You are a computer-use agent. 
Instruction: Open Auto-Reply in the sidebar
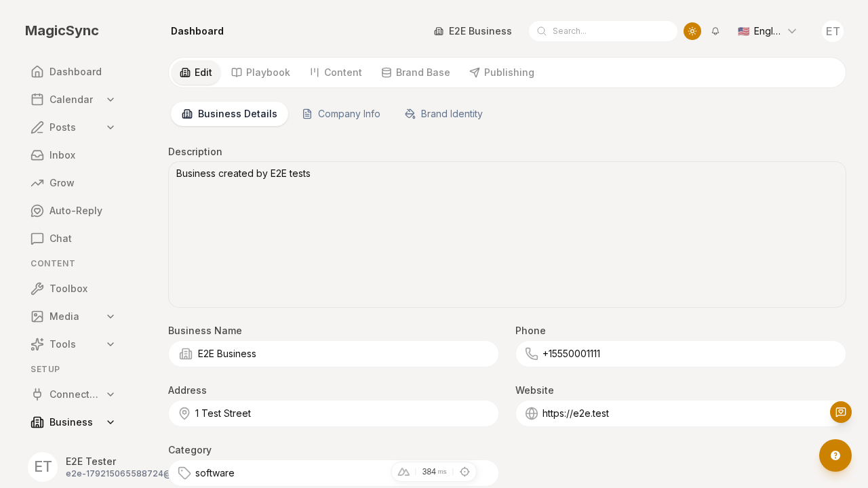coord(73,211)
